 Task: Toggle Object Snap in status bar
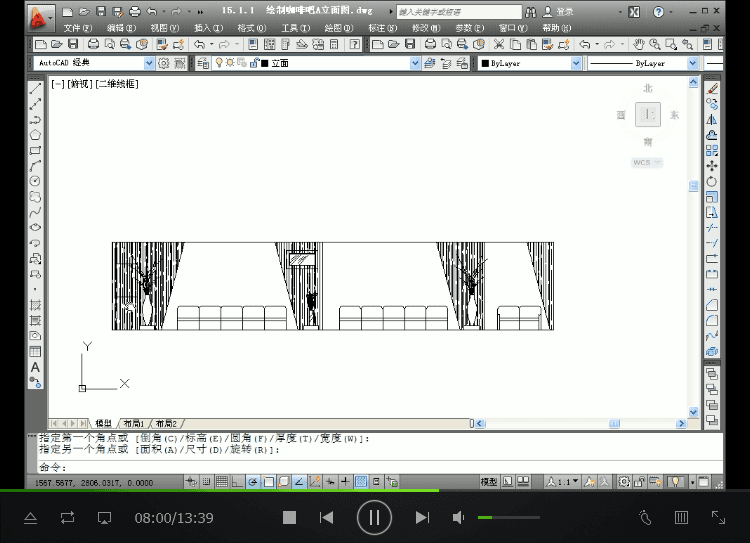point(268,482)
